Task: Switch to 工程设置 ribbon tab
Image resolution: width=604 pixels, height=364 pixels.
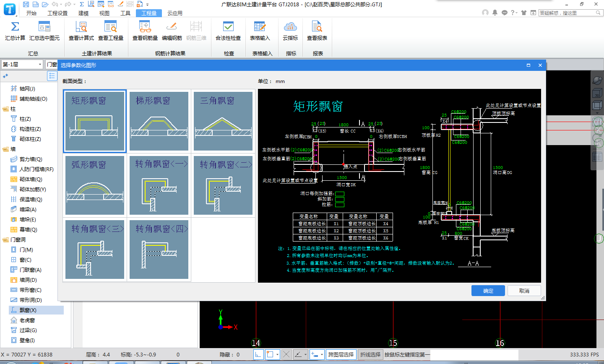Action: pos(57,13)
